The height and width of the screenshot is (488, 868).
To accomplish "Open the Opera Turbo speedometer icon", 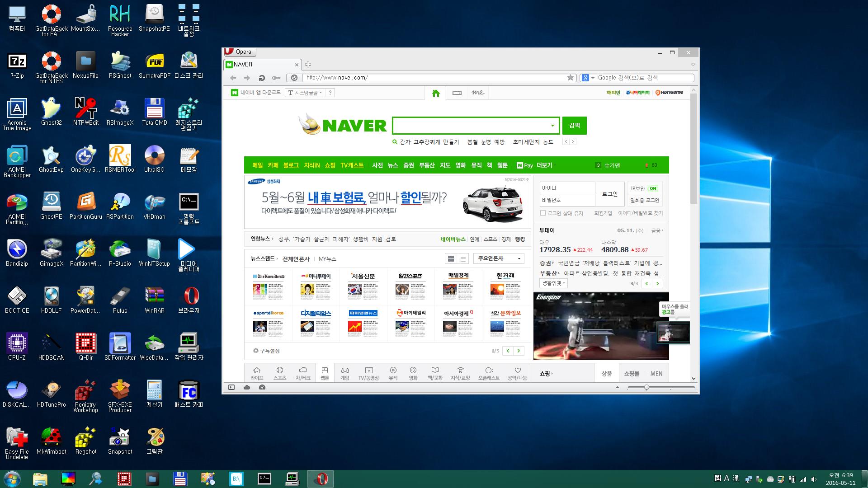I will pyautogui.click(x=262, y=387).
